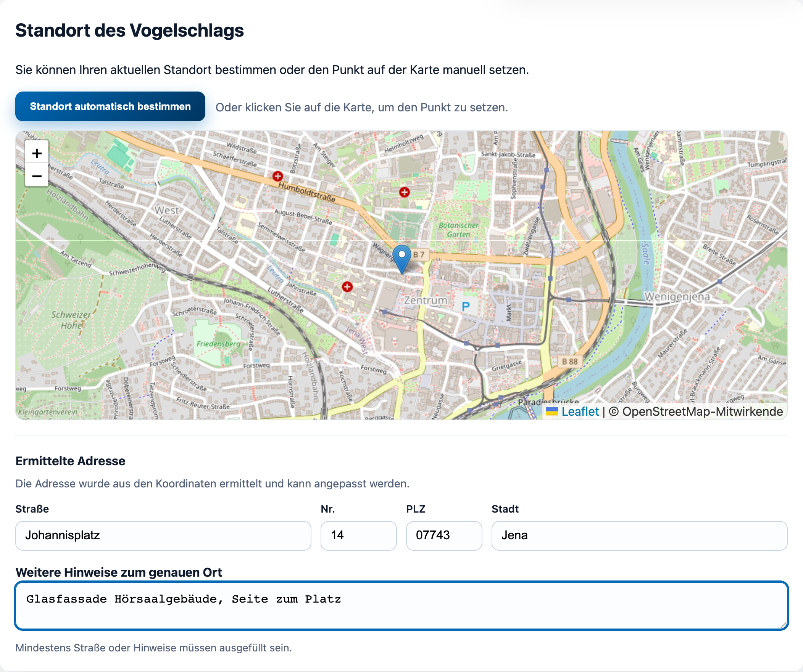Click the hospital cross icon near Humboldtstraße

coord(277,176)
